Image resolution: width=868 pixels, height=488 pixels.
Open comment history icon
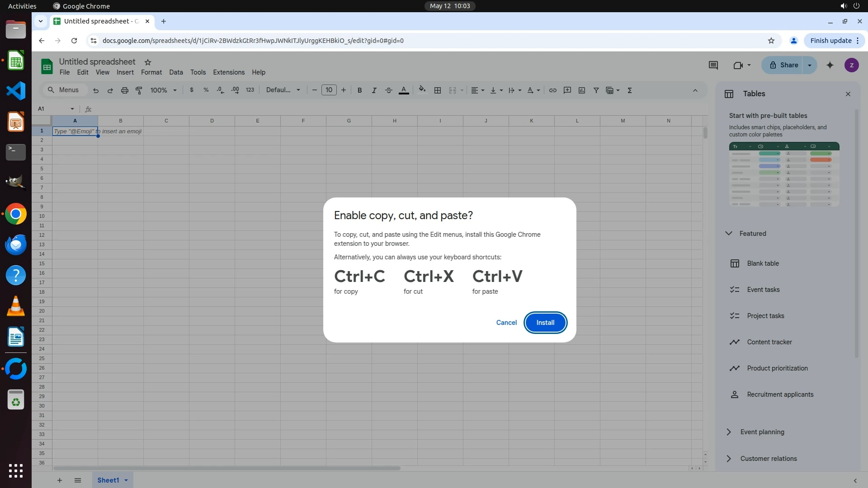pyautogui.click(x=713, y=65)
